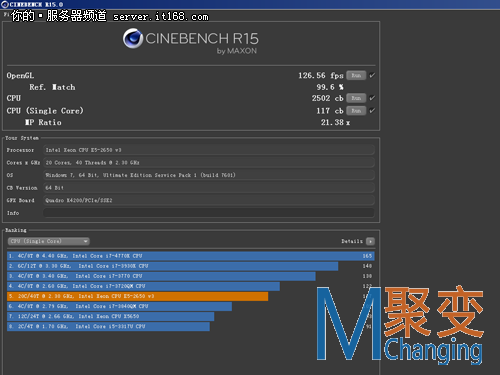Select the Core i7-3930K ranking entry
This screenshot has width=500, height=375.
[172, 266]
